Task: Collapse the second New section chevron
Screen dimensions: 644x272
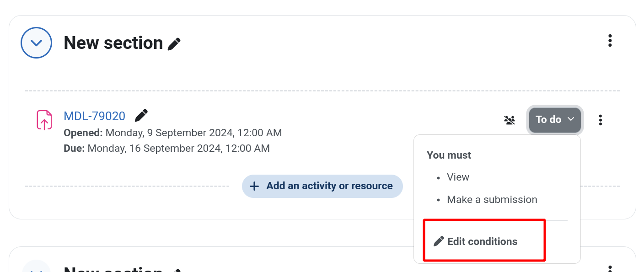Action: click(36, 267)
